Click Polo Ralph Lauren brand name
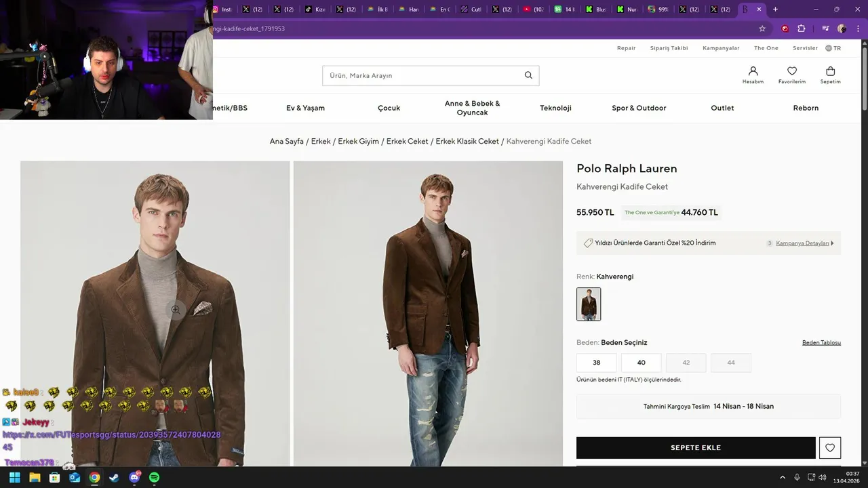This screenshot has height=488, width=868. (627, 169)
